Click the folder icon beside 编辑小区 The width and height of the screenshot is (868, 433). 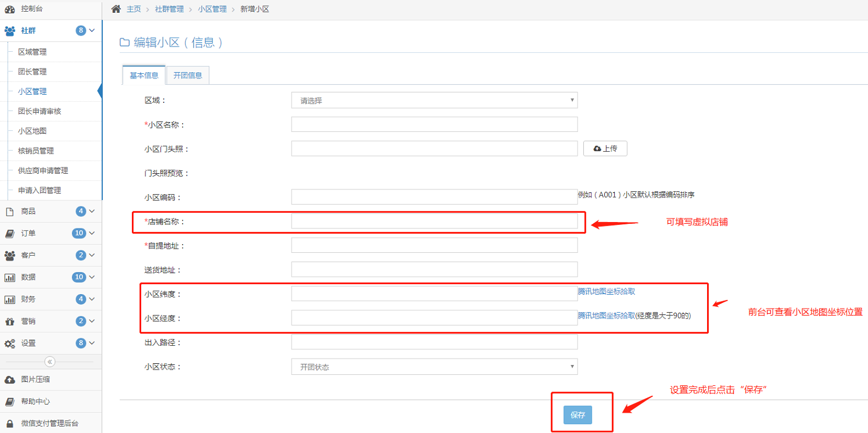pos(124,42)
